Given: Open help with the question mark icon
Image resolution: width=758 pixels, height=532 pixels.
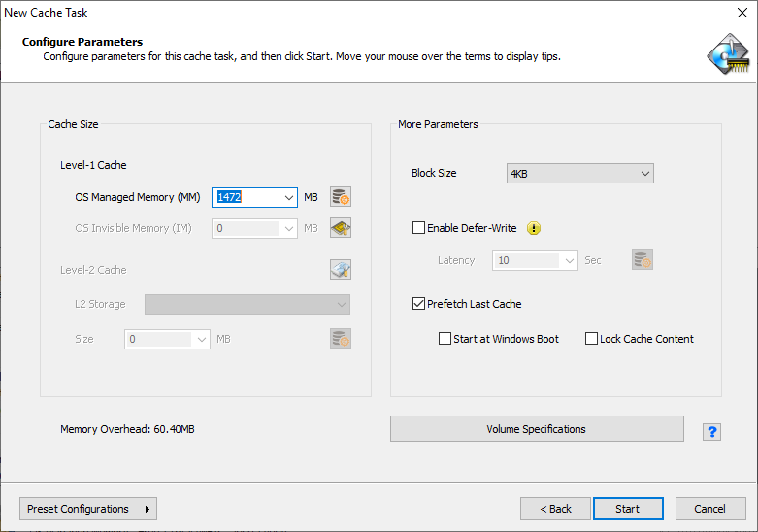Looking at the screenshot, I should tap(711, 432).
